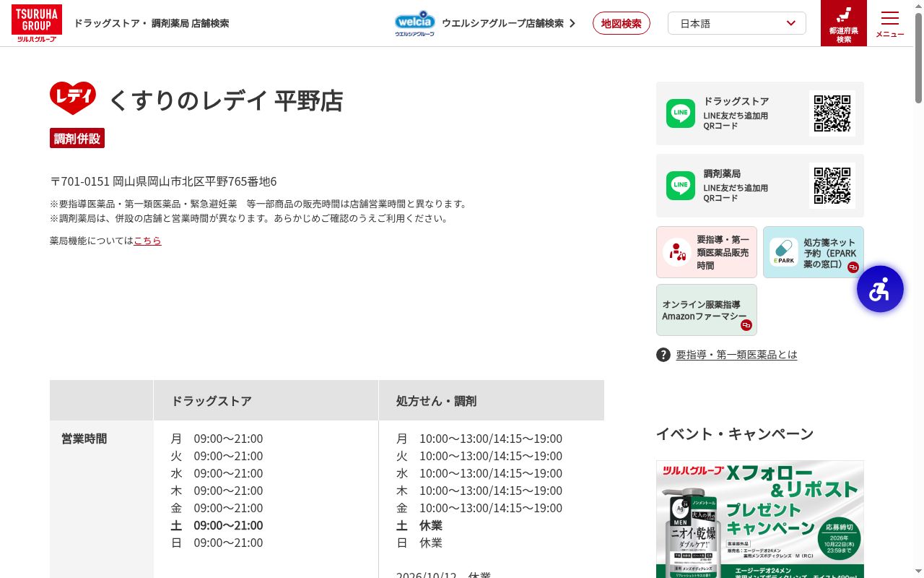This screenshot has height=578, width=924.
Task: Click the question mark help icon
Action: point(663,355)
